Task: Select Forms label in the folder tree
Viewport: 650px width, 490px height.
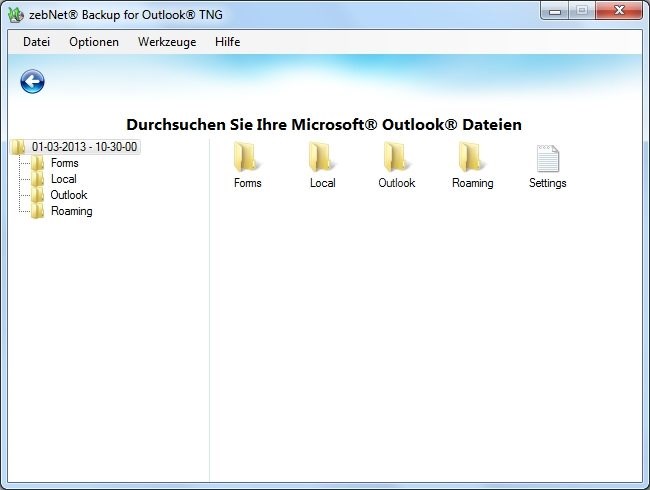Action: point(65,163)
